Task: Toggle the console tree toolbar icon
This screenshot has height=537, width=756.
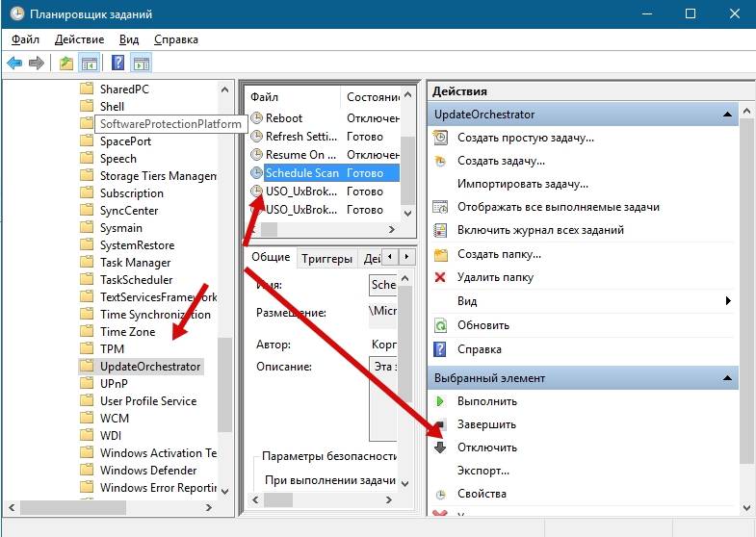Action: pos(89,64)
